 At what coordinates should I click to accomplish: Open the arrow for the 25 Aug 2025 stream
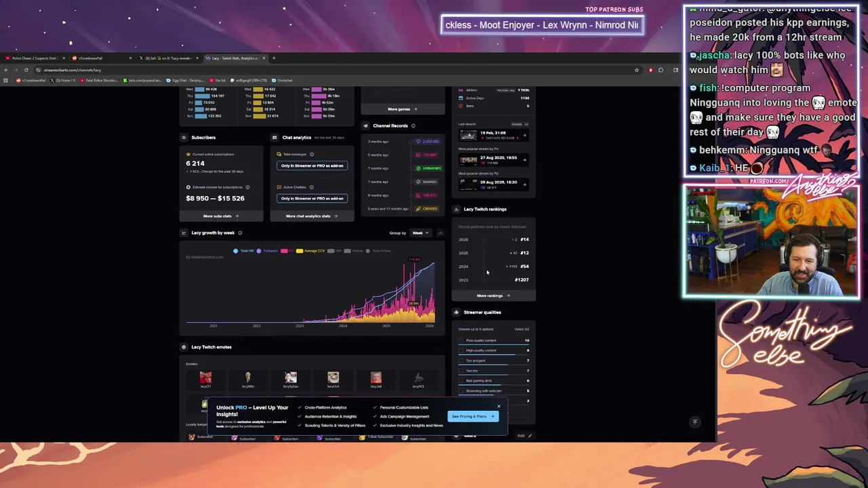tap(524, 184)
